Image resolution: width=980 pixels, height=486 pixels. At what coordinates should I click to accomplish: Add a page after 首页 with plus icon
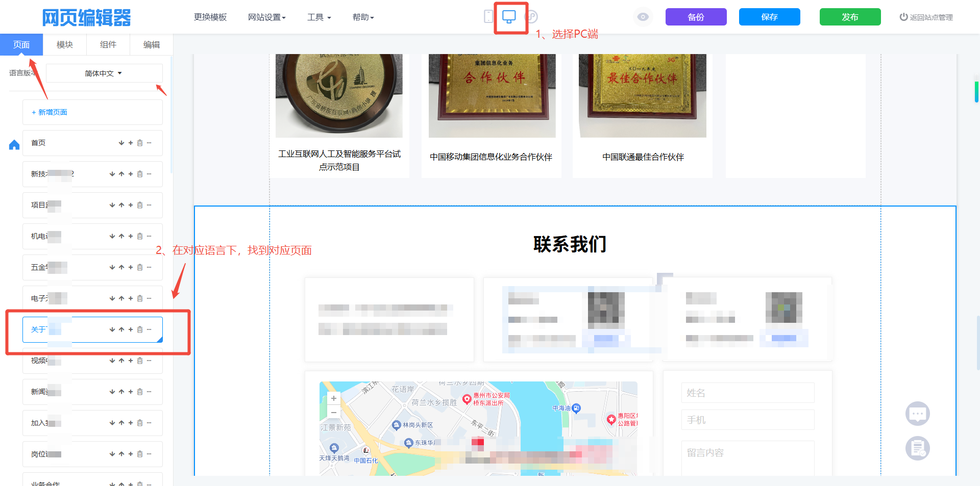[131, 143]
